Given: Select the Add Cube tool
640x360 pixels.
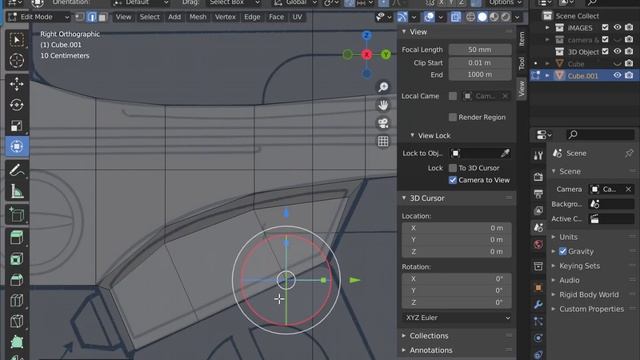Looking at the screenshot, I should tap(17, 214).
